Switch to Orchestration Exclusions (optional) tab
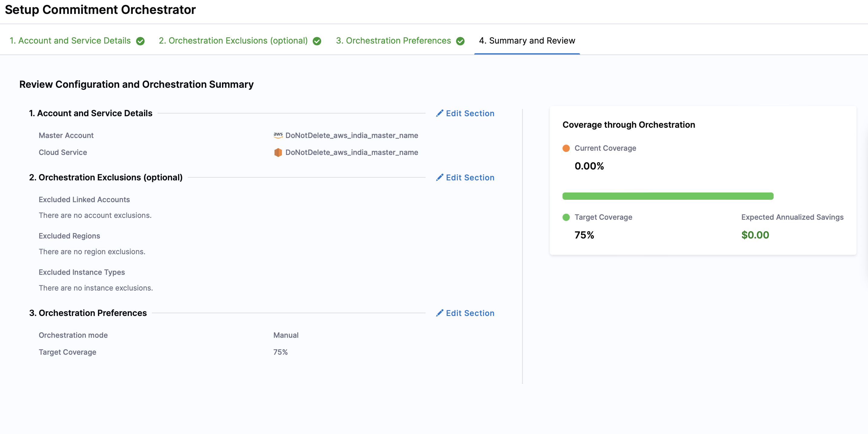 (x=233, y=41)
